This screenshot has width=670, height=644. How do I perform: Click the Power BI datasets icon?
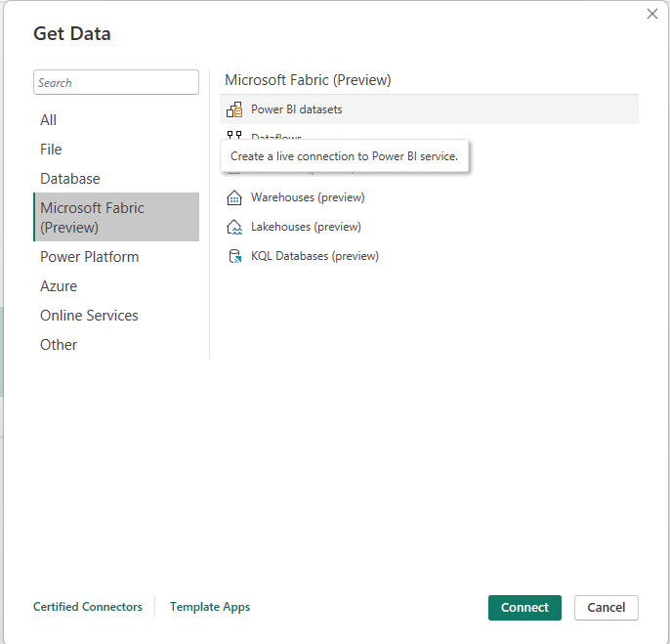[234, 109]
